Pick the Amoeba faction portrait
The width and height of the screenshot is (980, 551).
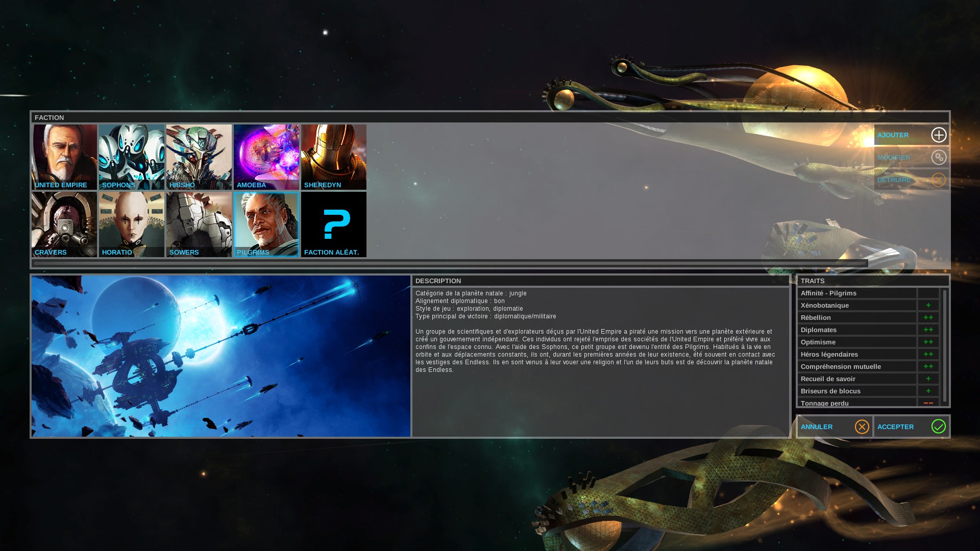(x=266, y=157)
